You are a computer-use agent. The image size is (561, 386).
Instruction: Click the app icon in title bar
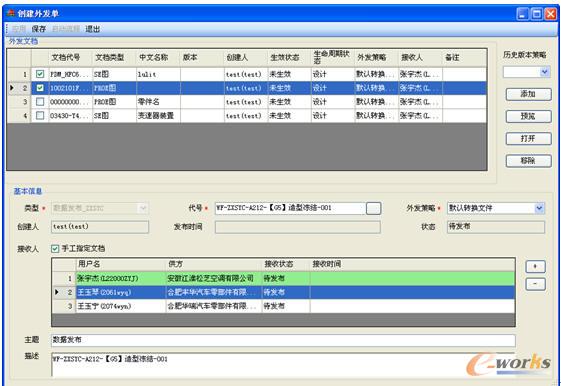point(11,14)
